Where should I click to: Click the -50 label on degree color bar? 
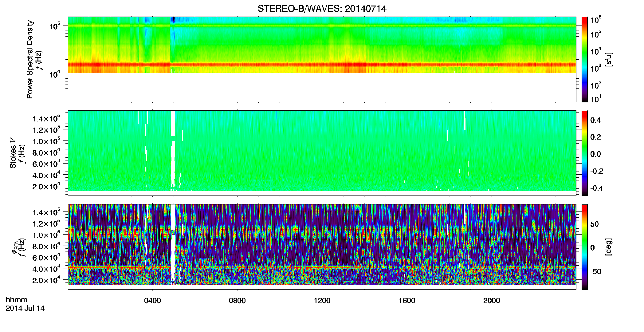coord(596,272)
